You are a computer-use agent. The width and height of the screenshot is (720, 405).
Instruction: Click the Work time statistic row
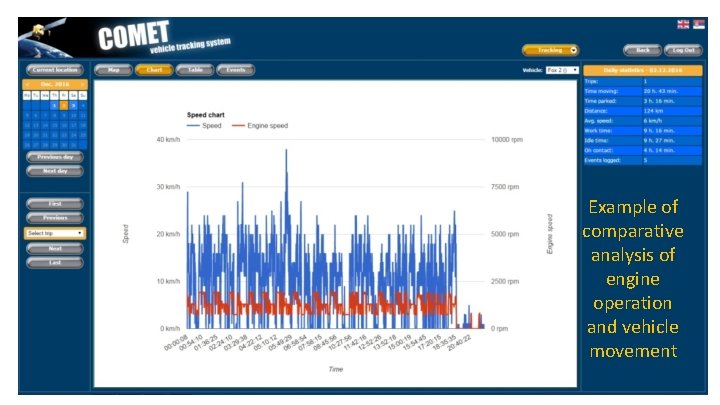(x=642, y=130)
